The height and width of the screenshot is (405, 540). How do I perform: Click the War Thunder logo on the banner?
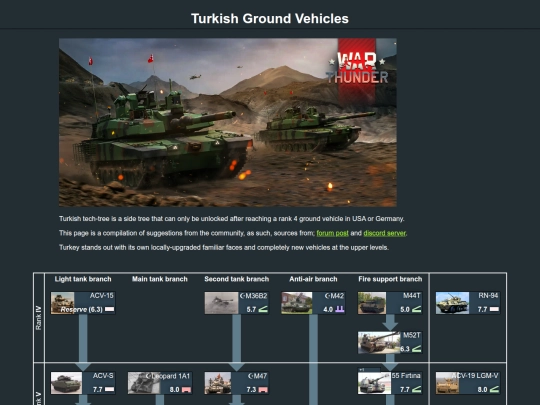[x=357, y=68]
